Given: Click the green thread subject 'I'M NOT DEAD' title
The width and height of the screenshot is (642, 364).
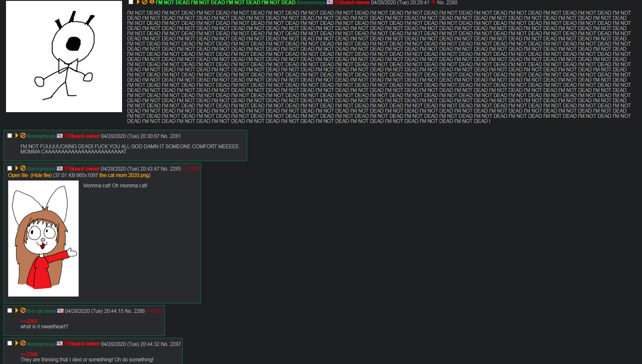Looking at the screenshot, I should click(226, 3).
